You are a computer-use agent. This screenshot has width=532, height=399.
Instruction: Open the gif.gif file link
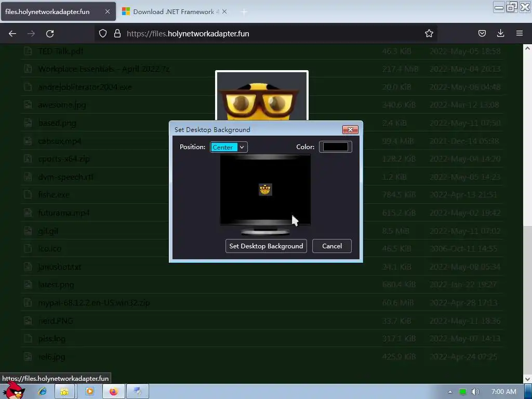pyautogui.click(x=48, y=231)
